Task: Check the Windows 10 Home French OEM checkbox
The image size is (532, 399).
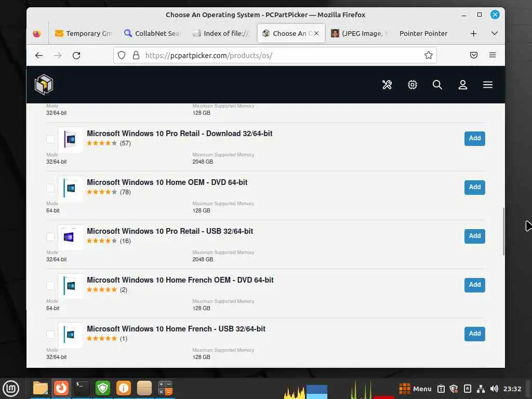Action: click(x=50, y=286)
